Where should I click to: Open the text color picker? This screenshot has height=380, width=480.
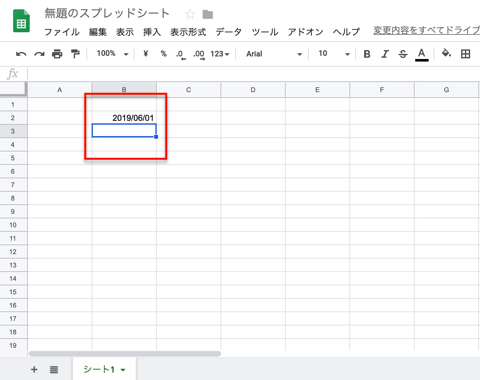tap(422, 55)
